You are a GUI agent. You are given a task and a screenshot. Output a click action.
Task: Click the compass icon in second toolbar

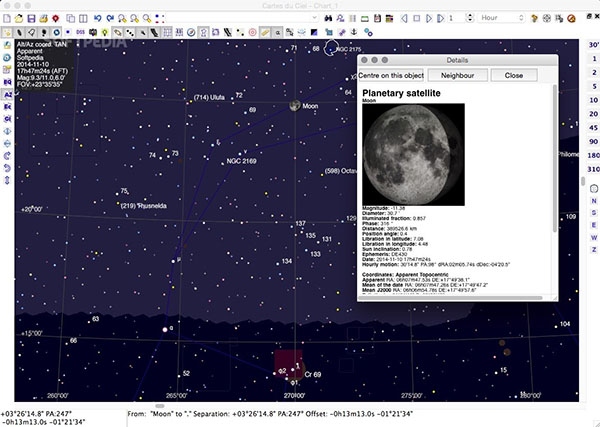[191, 33]
